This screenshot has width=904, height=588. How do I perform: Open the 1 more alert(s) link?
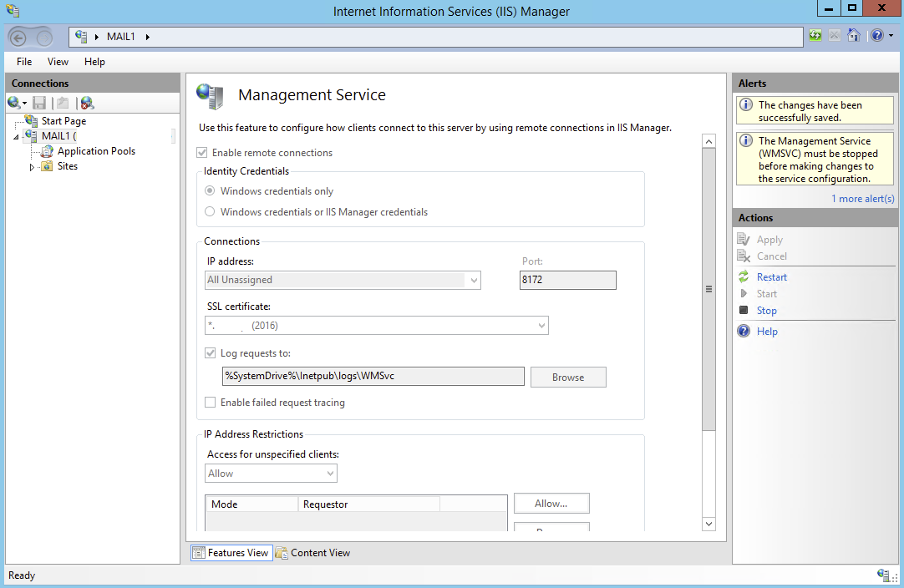(x=863, y=198)
